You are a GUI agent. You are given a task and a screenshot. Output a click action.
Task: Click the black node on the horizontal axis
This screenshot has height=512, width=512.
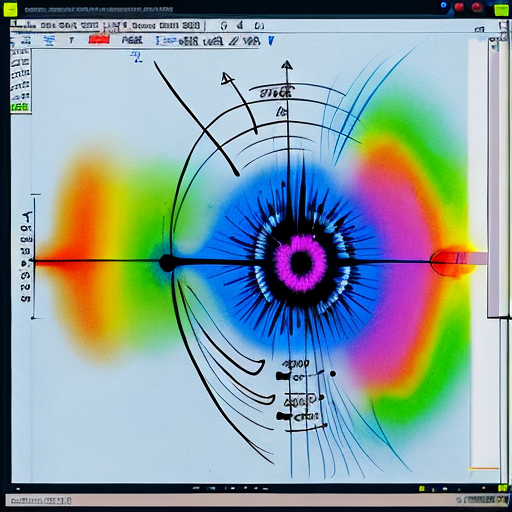[x=166, y=263]
